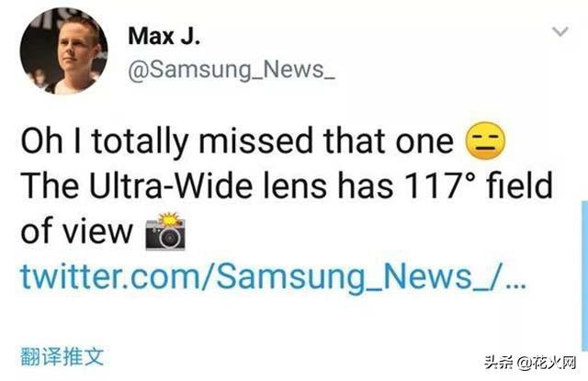Click the expressionless face emoji
Image resolution: width=588 pixels, height=381 pixels.
[485, 141]
